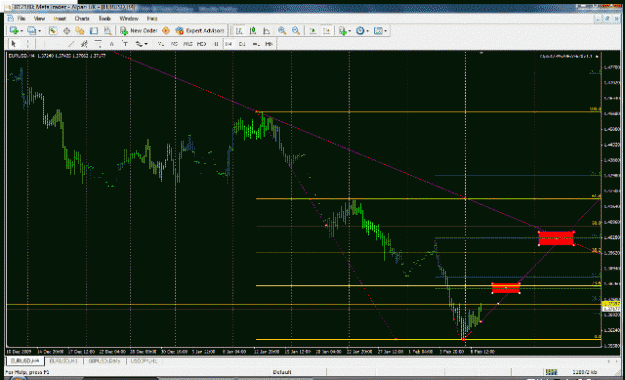625x380 pixels.
Task: Open the File menu
Action: tap(21, 18)
